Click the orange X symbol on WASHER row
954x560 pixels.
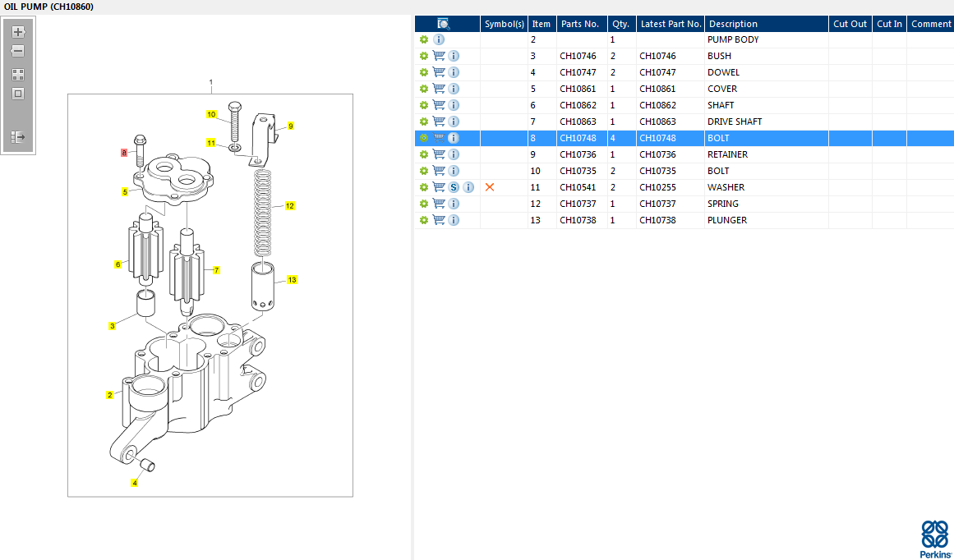point(490,187)
